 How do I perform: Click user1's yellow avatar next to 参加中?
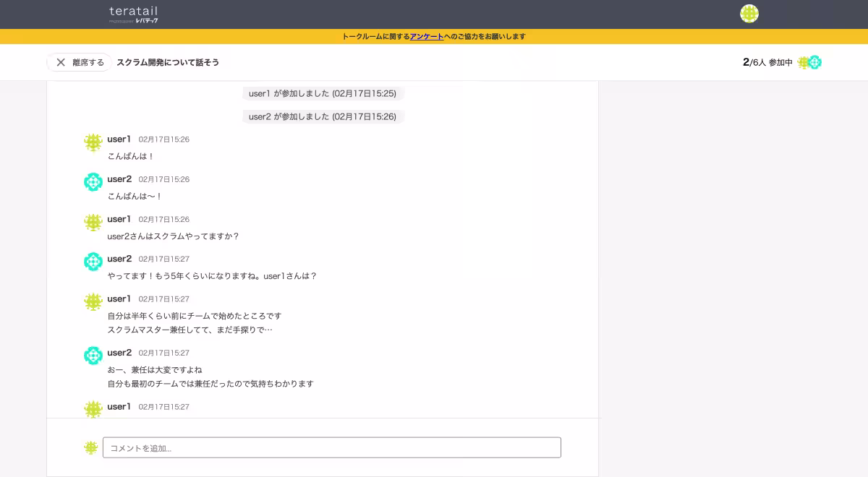[803, 62]
